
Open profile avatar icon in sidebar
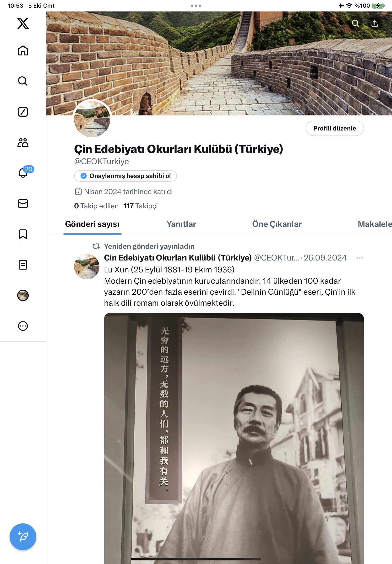23,295
